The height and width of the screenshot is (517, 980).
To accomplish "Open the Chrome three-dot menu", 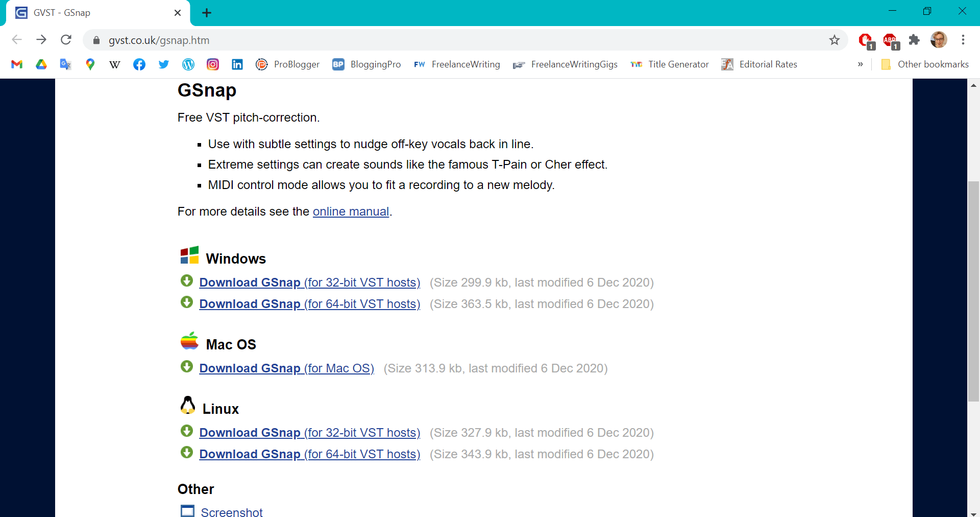I will coord(963,40).
